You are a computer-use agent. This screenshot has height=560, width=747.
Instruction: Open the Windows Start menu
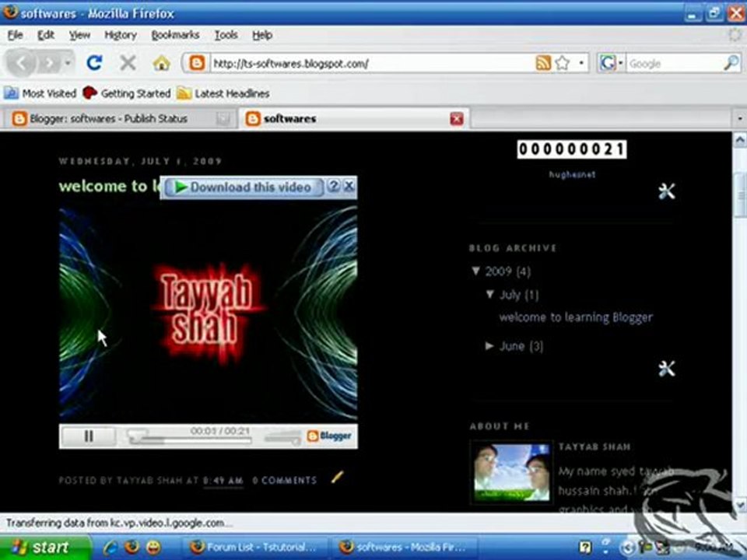point(45,547)
